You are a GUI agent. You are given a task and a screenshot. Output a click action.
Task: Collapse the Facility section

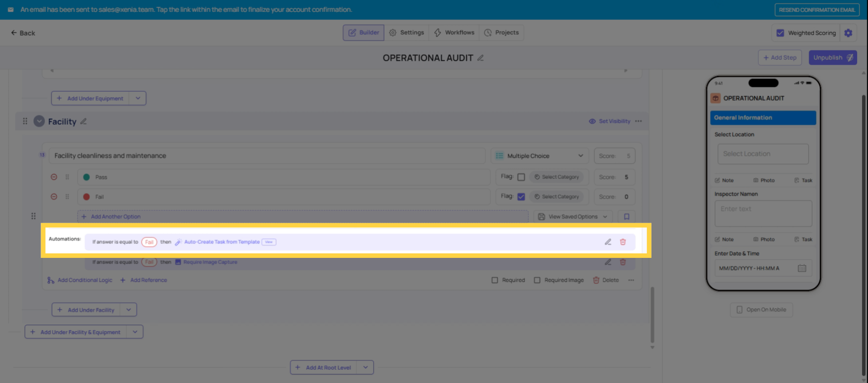[39, 121]
